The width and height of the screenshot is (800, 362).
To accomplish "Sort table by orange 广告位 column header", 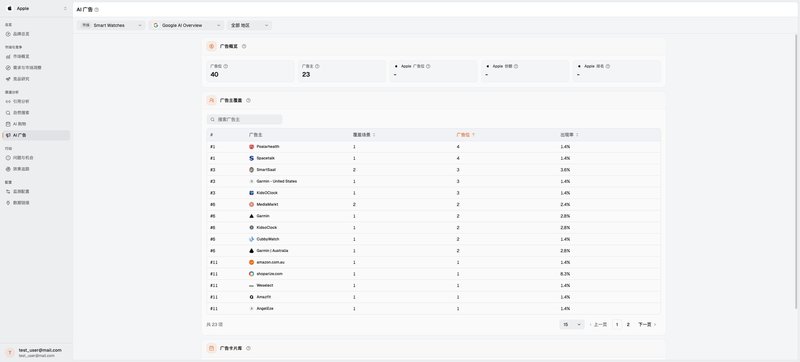I will [x=465, y=135].
